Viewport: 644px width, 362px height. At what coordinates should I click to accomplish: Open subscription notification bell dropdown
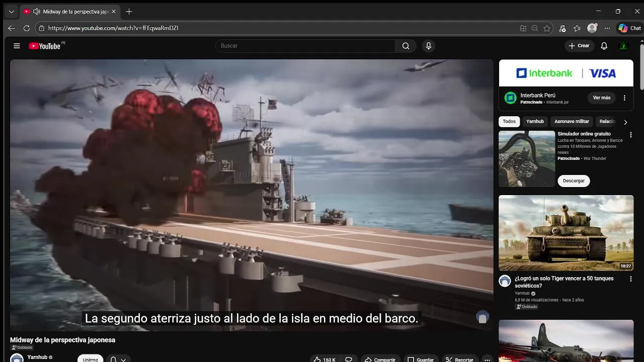click(118, 359)
